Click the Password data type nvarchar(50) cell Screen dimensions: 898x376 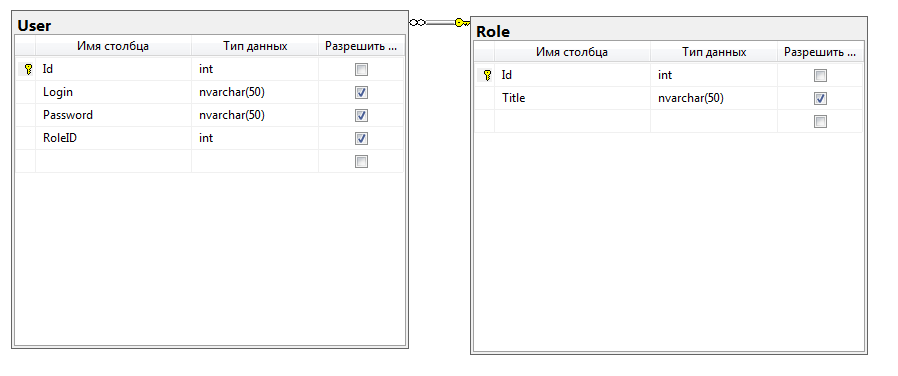click(255, 115)
